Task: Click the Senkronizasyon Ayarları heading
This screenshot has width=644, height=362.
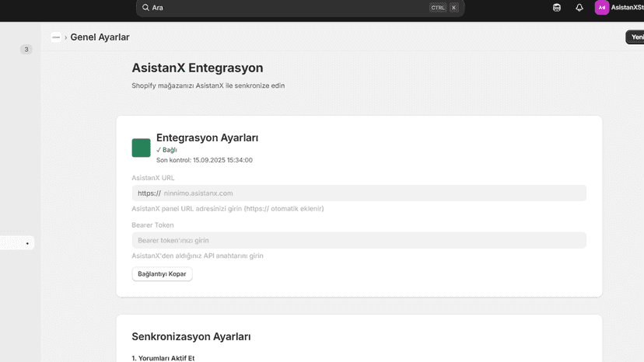Action: coord(191,336)
